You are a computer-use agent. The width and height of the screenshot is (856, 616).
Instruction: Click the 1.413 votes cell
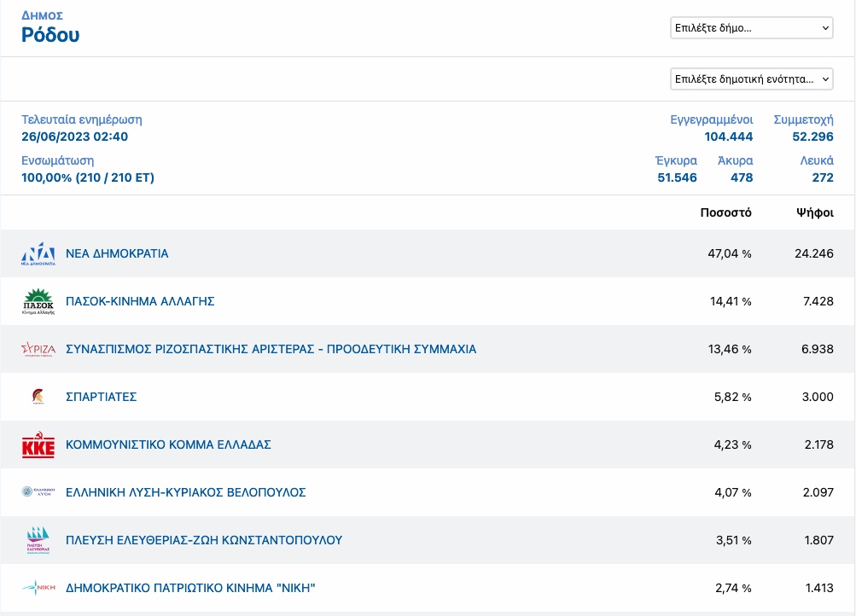[x=819, y=588]
